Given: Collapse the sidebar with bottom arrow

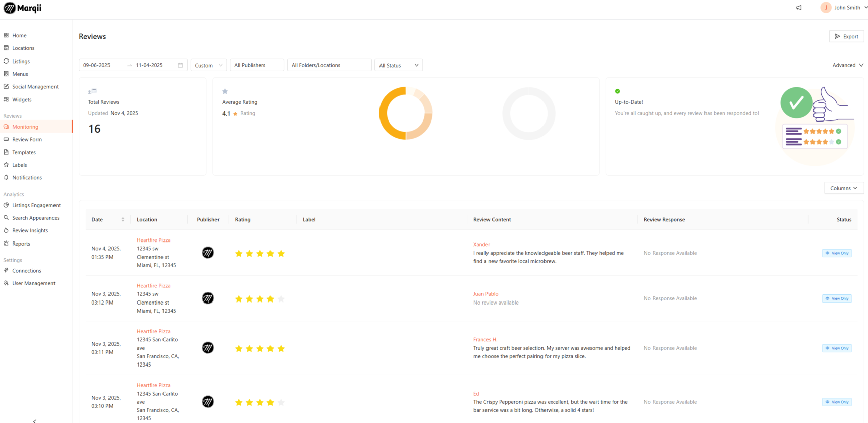Looking at the screenshot, I should [x=34, y=420].
